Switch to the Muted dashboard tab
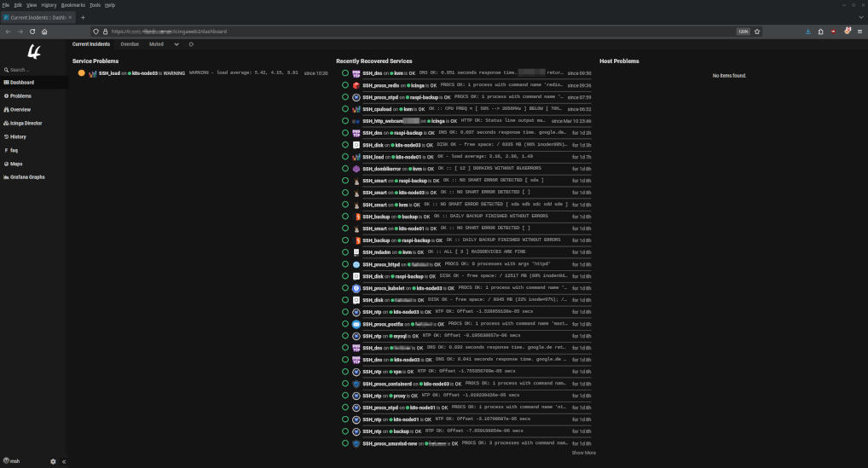Image resolution: width=868 pixels, height=468 pixels. (x=156, y=43)
